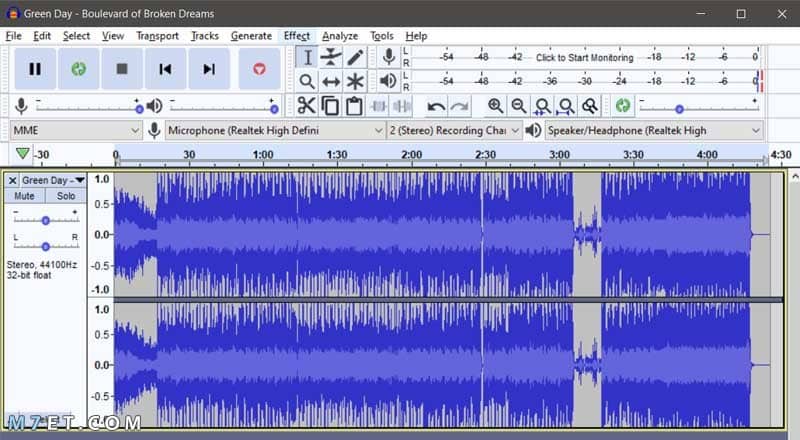
Task: Open the Effect menu
Action: [296, 36]
